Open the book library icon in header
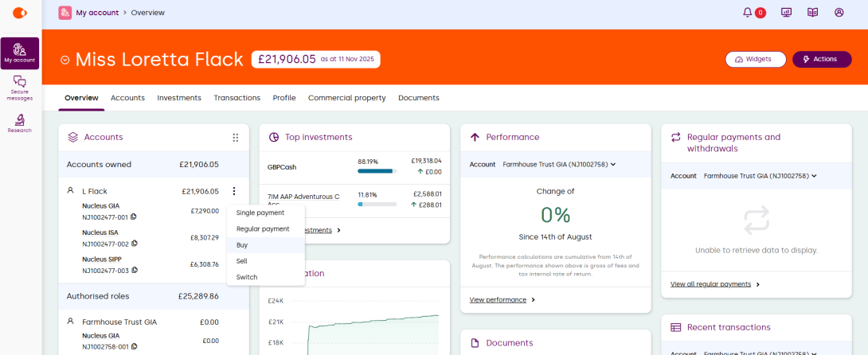Image resolution: width=868 pixels, height=355 pixels. (812, 13)
